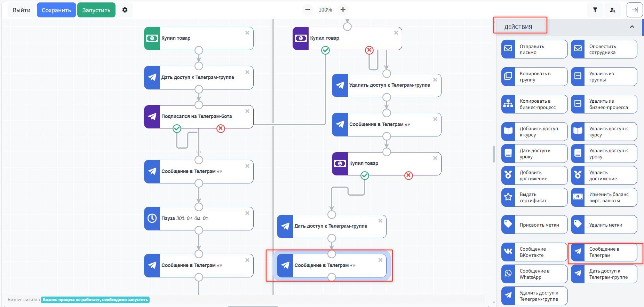This screenshot has height=307, width=644.
Task: Collapse the right panel with arrow icon
Action: (635, 10)
